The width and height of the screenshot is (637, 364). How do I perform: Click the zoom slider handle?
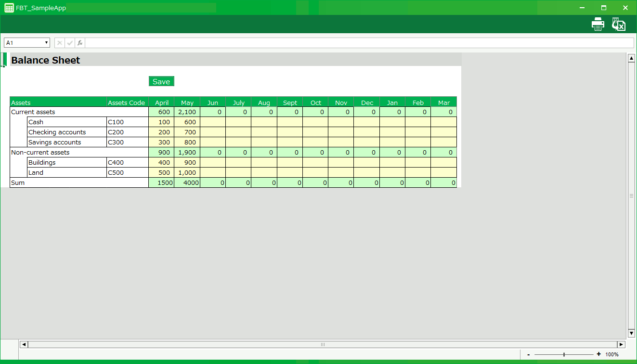(x=564, y=354)
